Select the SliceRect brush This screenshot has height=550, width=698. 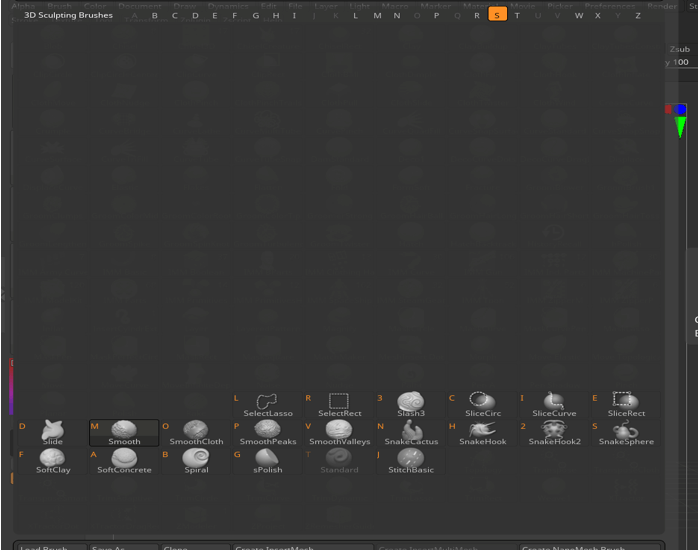point(626,405)
